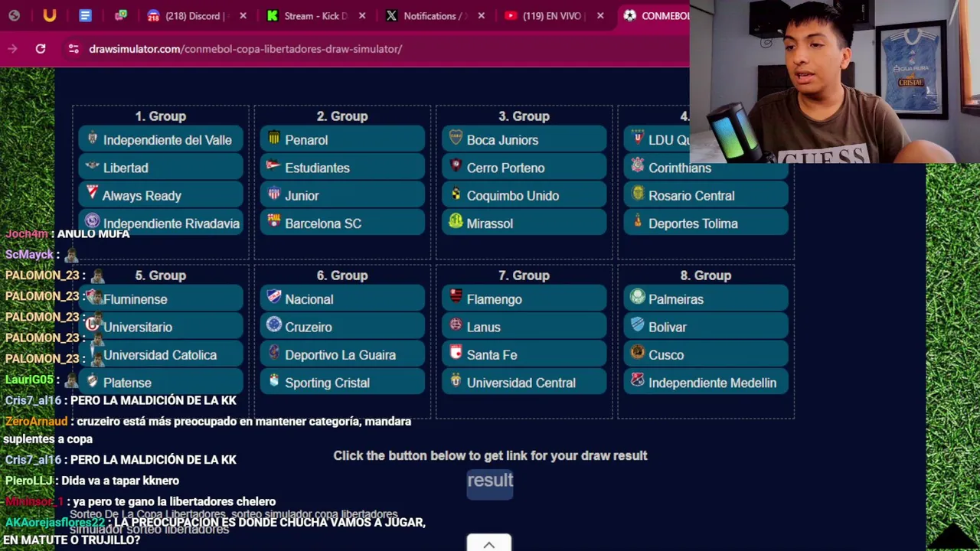Click the streamer webcam overlay

coord(835,82)
